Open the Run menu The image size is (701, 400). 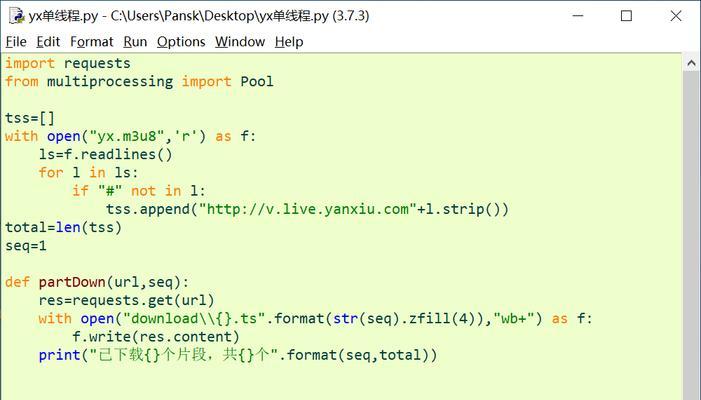[135, 42]
